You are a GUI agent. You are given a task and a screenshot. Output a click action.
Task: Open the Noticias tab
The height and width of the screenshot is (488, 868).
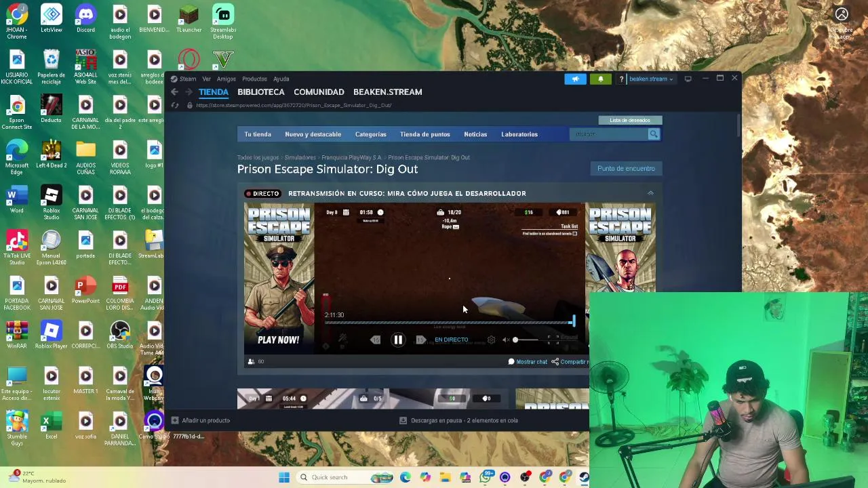coord(475,134)
